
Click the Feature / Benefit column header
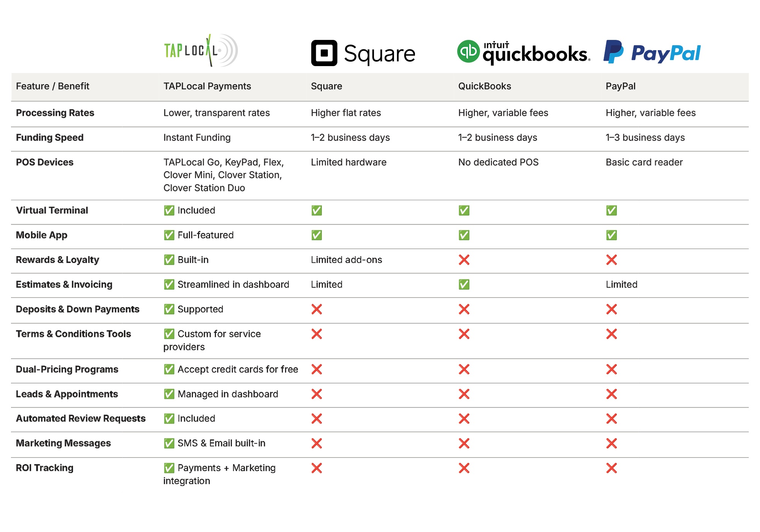point(52,86)
